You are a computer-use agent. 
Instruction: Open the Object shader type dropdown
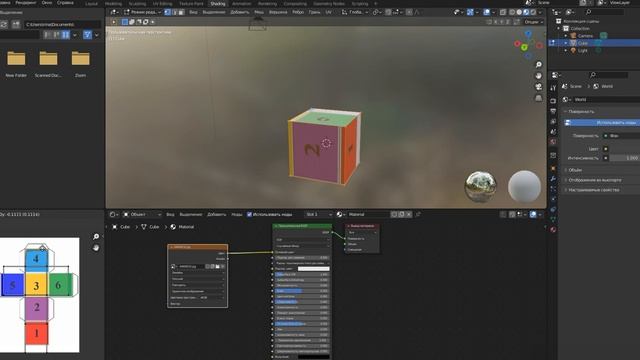click(142, 214)
